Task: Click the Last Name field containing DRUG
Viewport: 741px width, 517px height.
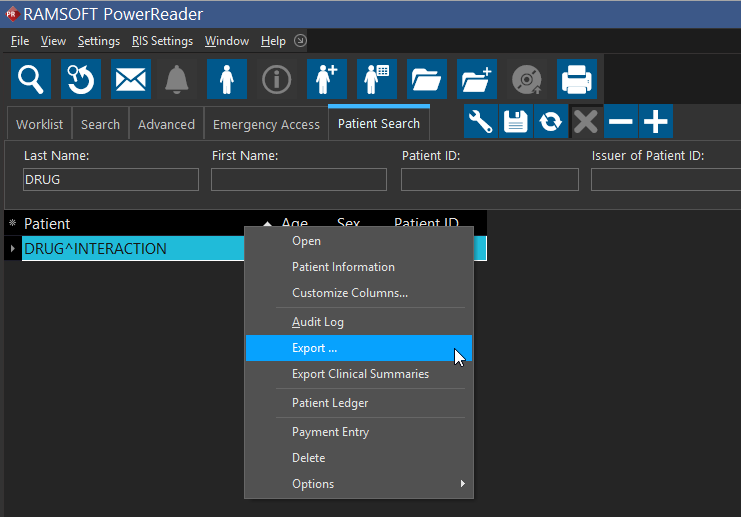Action: (111, 180)
